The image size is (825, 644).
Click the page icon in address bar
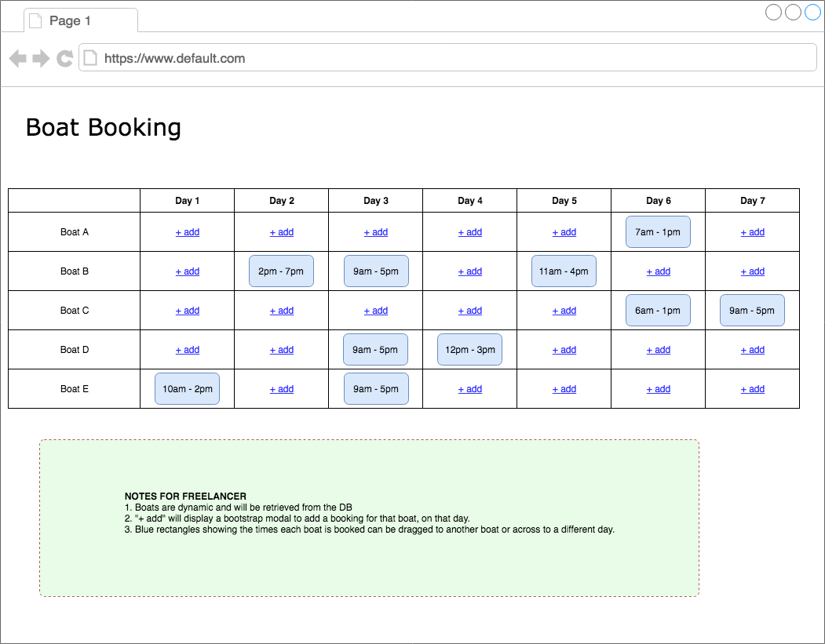[x=90, y=58]
